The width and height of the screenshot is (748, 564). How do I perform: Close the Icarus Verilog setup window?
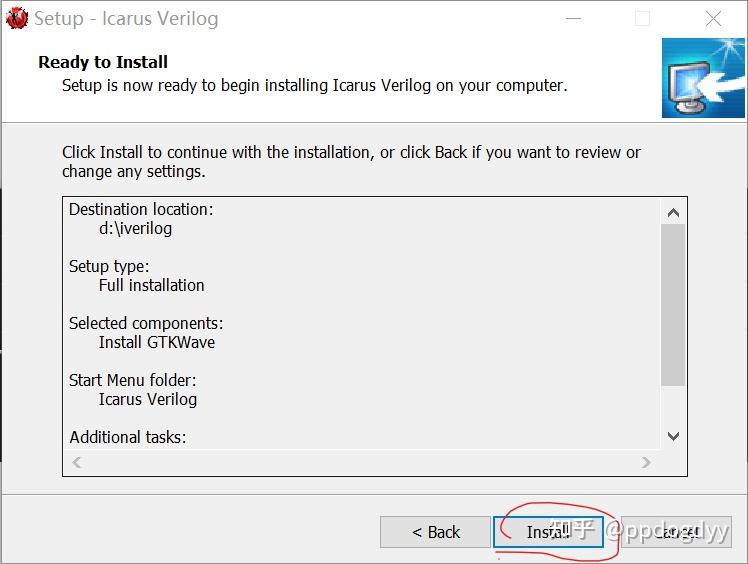coord(713,18)
